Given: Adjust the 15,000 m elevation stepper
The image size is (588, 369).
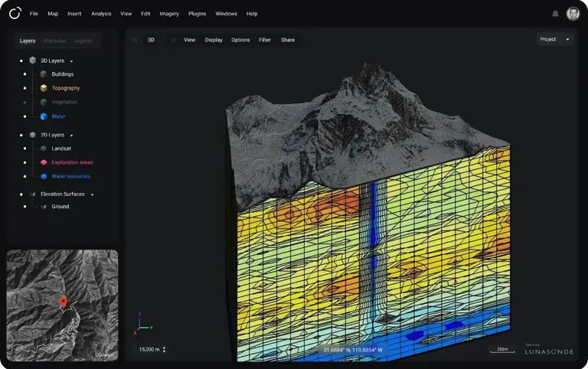Looking at the screenshot, I should coord(165,350).
